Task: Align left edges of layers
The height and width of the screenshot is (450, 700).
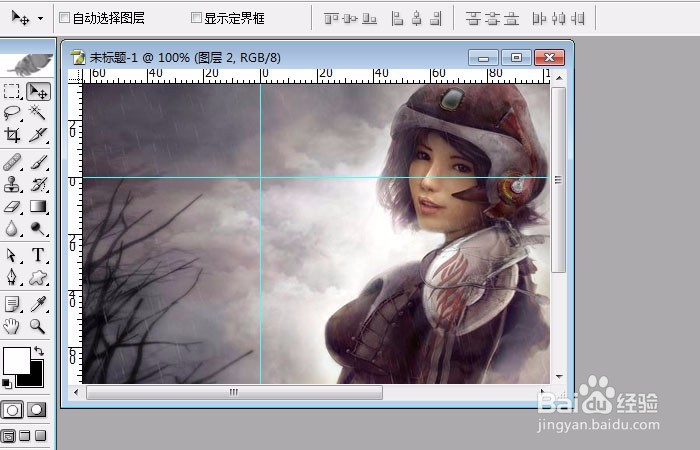Action: pyautogui.click(x=397, y=19)
